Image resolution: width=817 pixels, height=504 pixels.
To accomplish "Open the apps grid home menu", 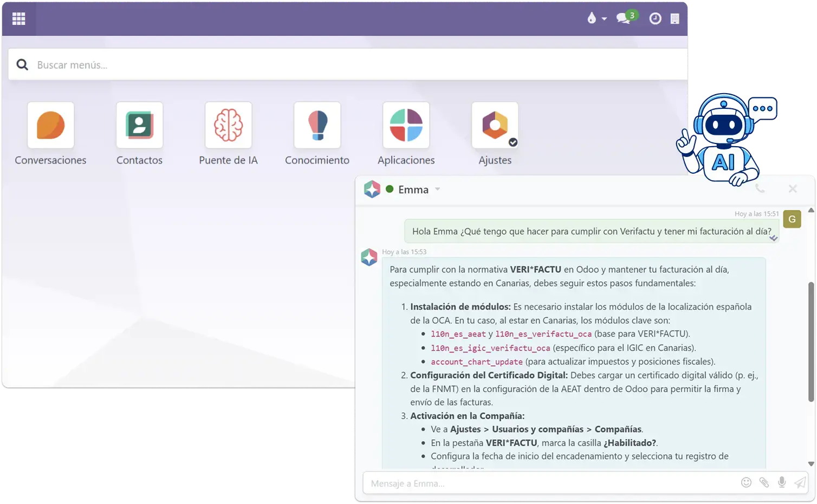I will coord(19,19).
